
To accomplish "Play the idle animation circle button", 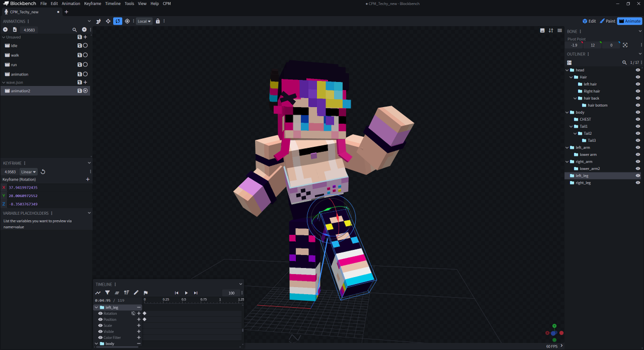I will tap(85, 46).
